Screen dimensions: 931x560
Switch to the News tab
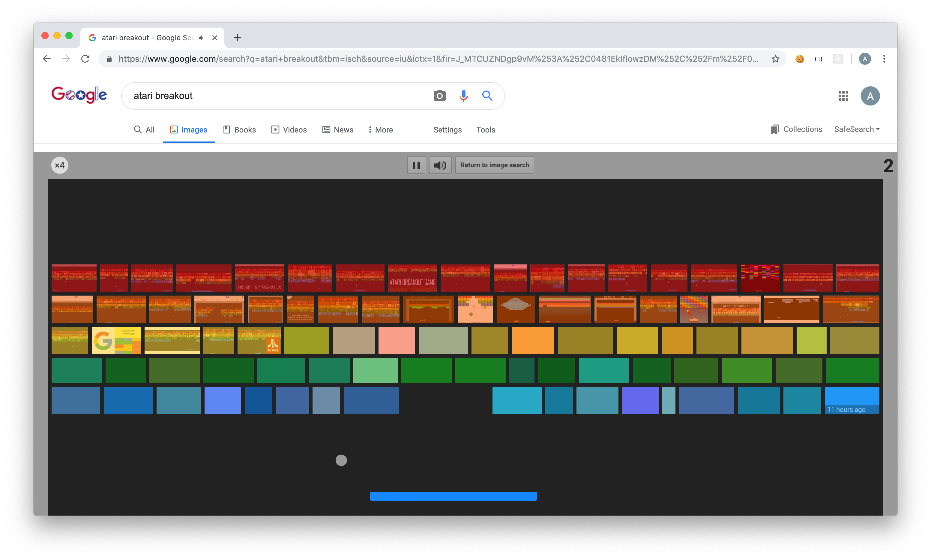click(338, 130)
